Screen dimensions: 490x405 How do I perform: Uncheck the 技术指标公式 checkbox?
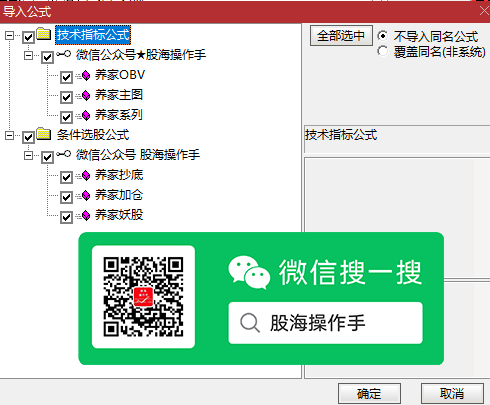[28, 37]
